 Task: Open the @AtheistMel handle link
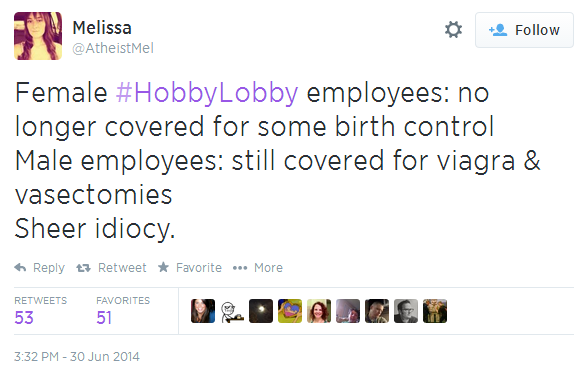point(113,48)
